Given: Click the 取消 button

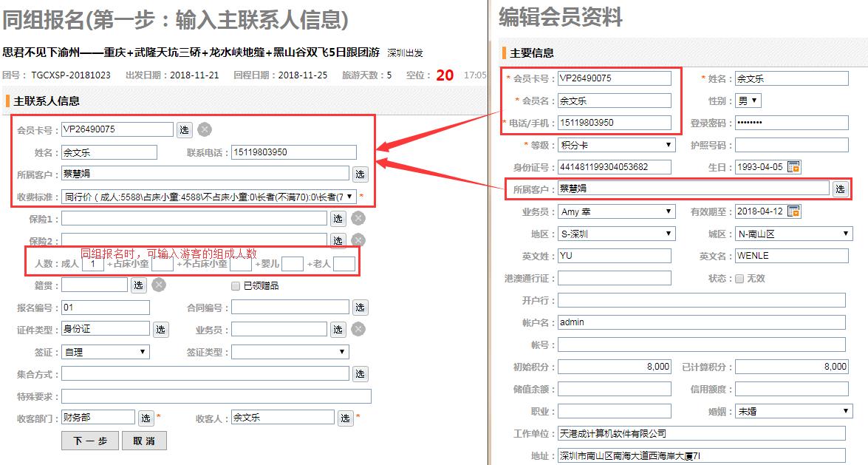Looking at the screenshot, I should tap(144, 441).
